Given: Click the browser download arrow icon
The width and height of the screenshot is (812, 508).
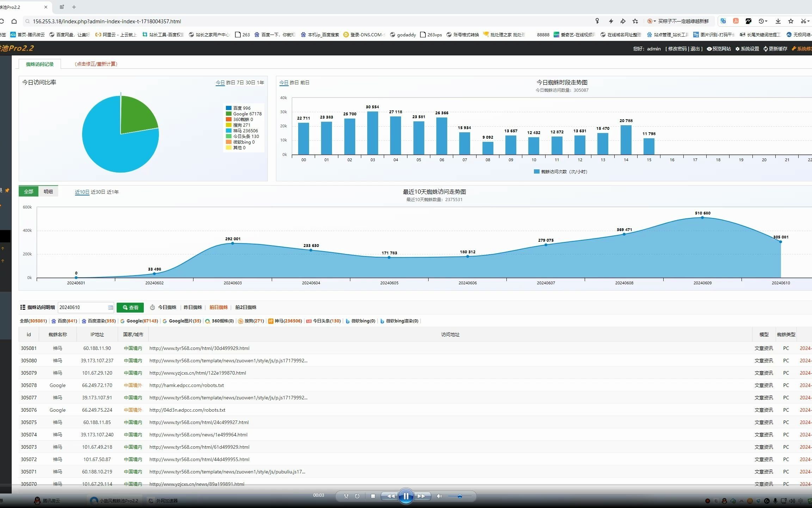Looking at the screenshot, I should click(x=778, y=21).
